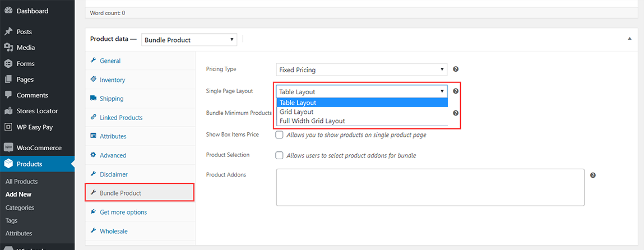Click the Posts pin icon
Screen dimensions: 644x250
(8, 32)
